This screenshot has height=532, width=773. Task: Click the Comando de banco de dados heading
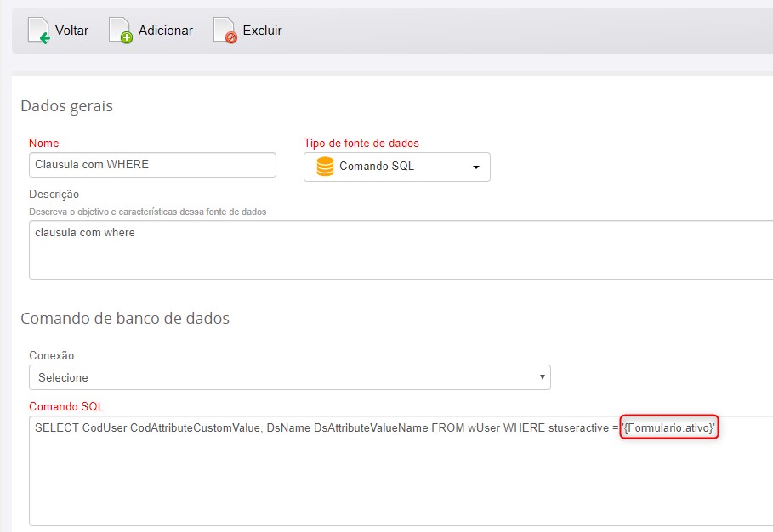pos(125,319)
